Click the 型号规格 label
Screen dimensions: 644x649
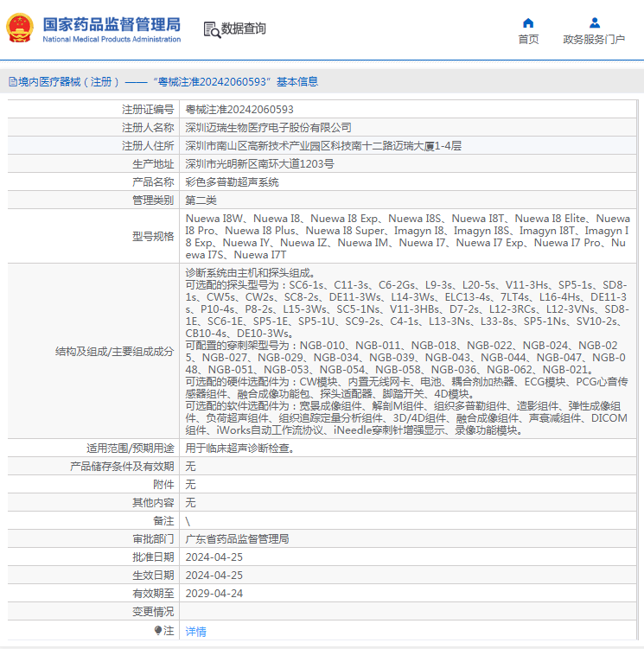coord(153,236)
